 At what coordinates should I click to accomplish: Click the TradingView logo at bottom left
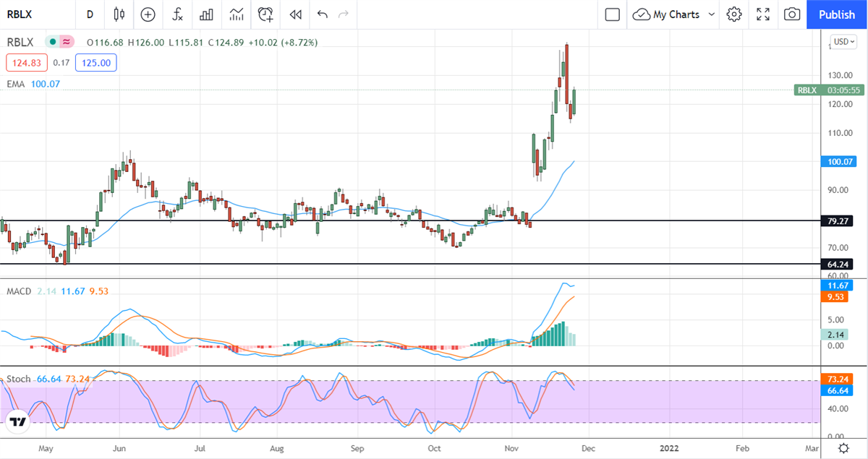coord(17,421)
